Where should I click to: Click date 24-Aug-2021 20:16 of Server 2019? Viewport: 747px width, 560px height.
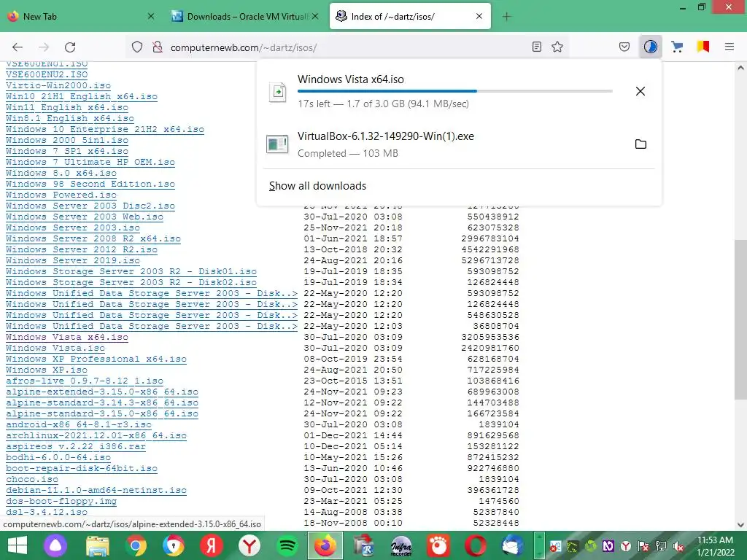[x=353, y=260]
